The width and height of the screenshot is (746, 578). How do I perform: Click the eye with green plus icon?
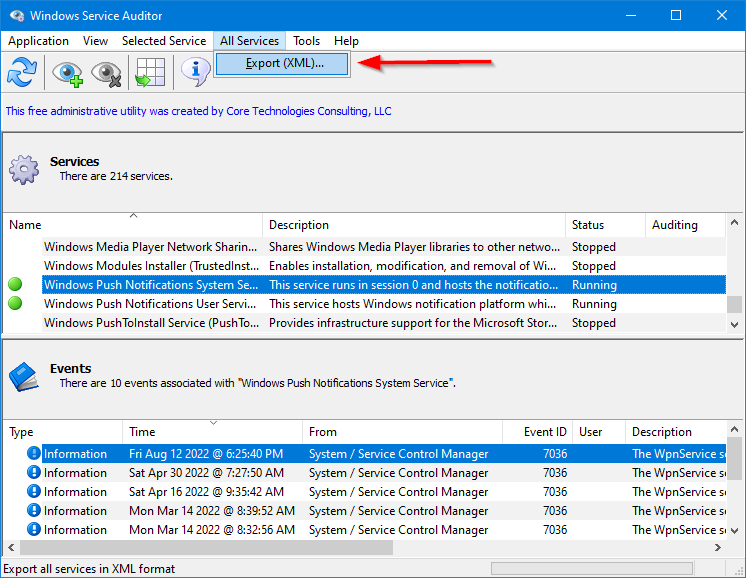click(x=67, y=74)
